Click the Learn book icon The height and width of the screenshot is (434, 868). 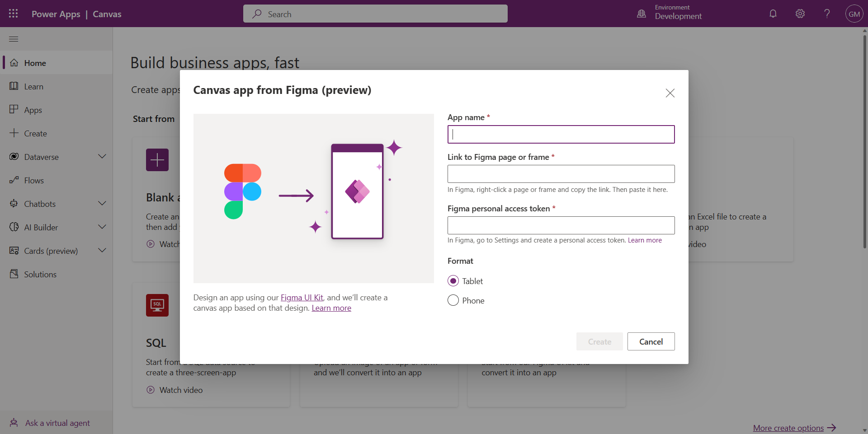[x=14, y=86]
